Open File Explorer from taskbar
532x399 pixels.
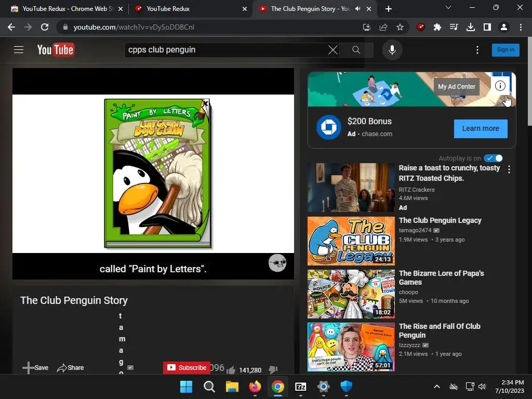coord(232,387)
